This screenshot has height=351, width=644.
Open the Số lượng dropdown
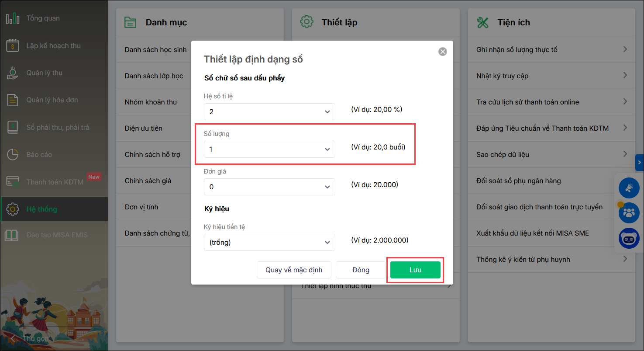[269, 149]
